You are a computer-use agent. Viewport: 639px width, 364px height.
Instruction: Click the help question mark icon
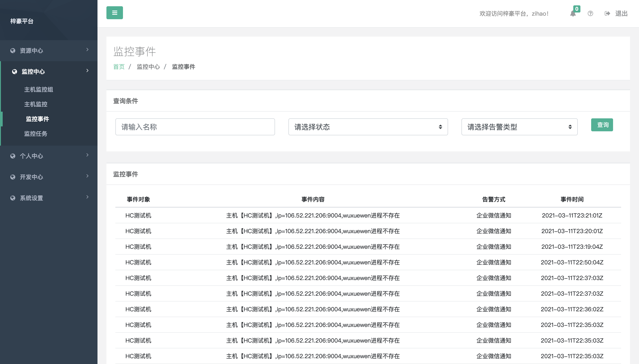[590, 13]
